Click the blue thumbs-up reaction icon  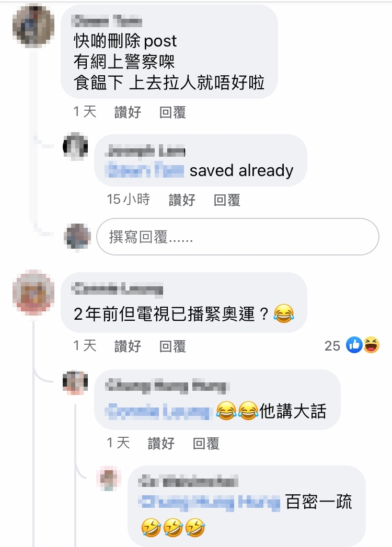(354, 345)
